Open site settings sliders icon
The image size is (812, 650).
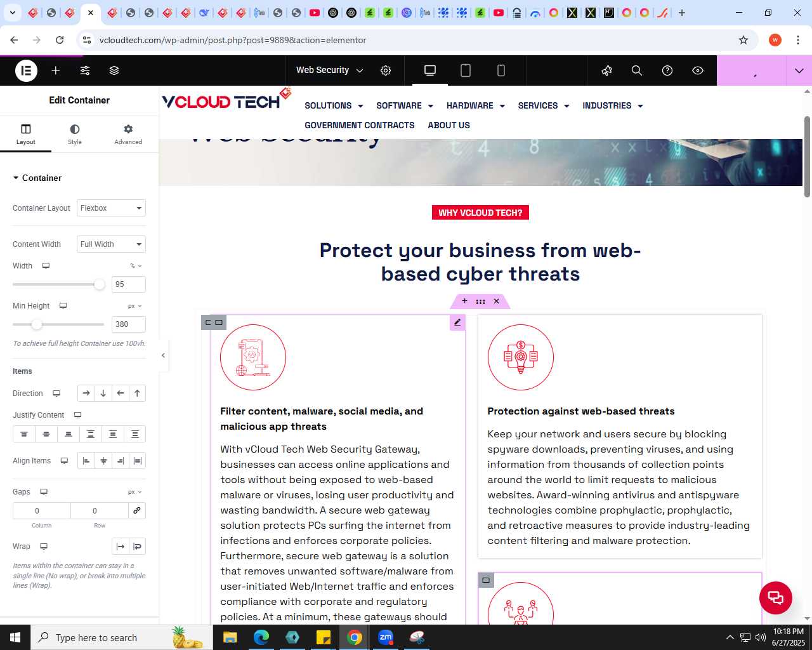tap(85, 70)
